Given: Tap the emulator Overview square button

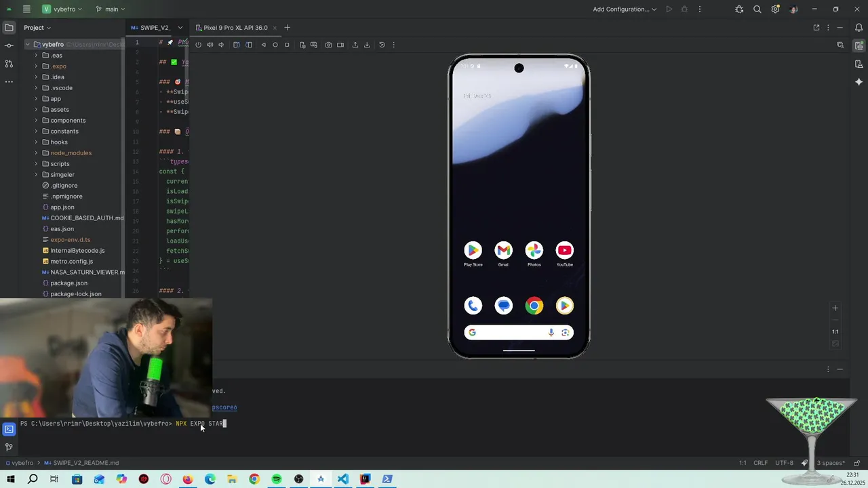Looking at the screenshot, I should coord(287,45).
